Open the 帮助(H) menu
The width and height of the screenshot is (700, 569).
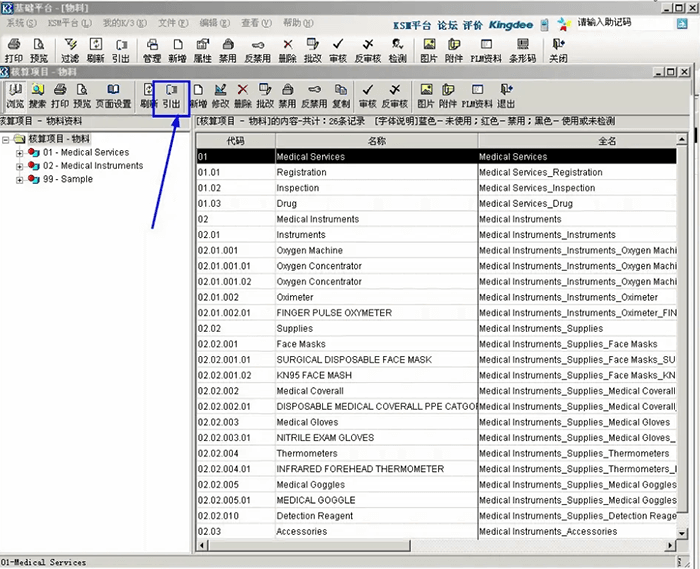point(297,23)
